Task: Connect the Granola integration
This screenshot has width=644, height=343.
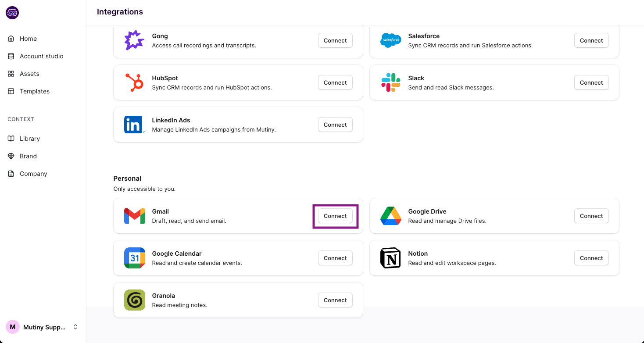Action: coord(335,300)
